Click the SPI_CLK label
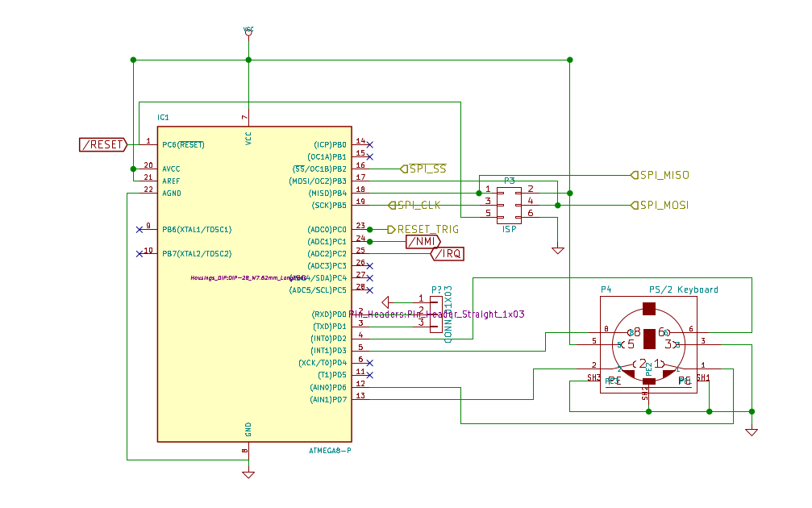Screen dimensions: 812x508 tap(414, 205)
